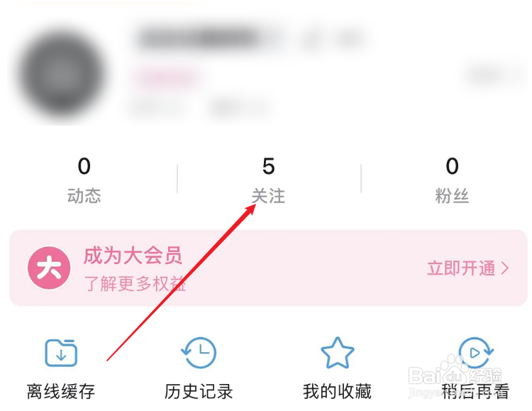Screen dimensions: 532x411
Task: Click the following count number 5
Action: [x=268, y=166]
